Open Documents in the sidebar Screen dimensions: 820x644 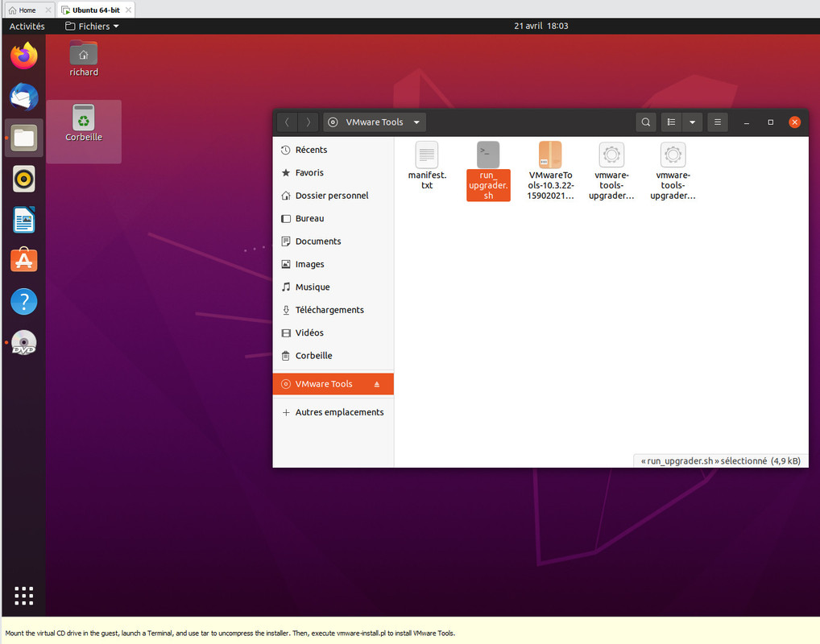coord(333,242)
